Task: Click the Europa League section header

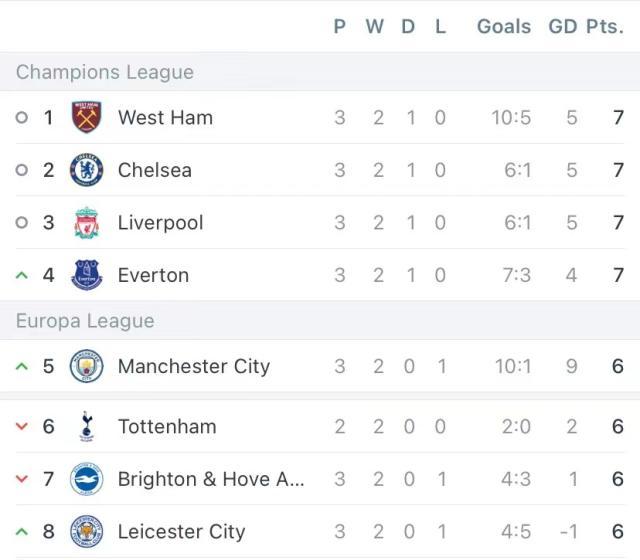Action: [85, 321]
